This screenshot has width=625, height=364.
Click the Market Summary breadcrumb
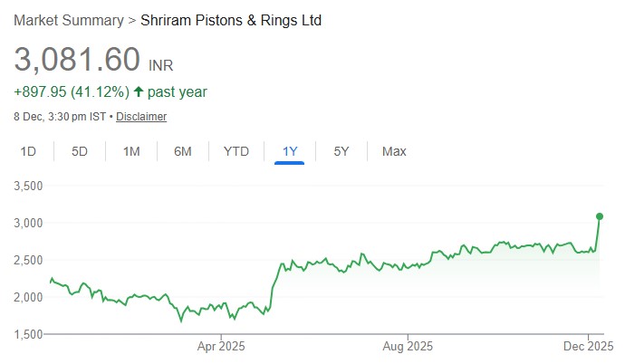[66, 20]
